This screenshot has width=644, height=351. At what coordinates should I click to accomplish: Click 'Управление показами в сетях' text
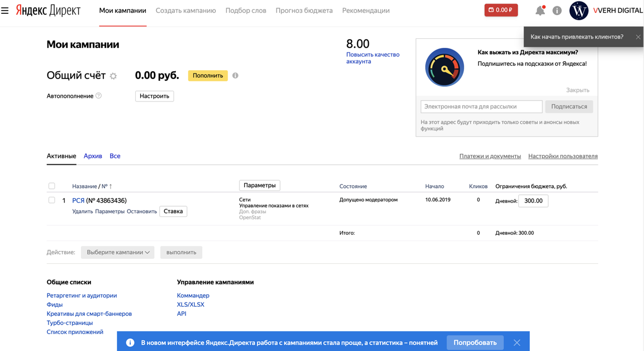[x=274, y=206]
